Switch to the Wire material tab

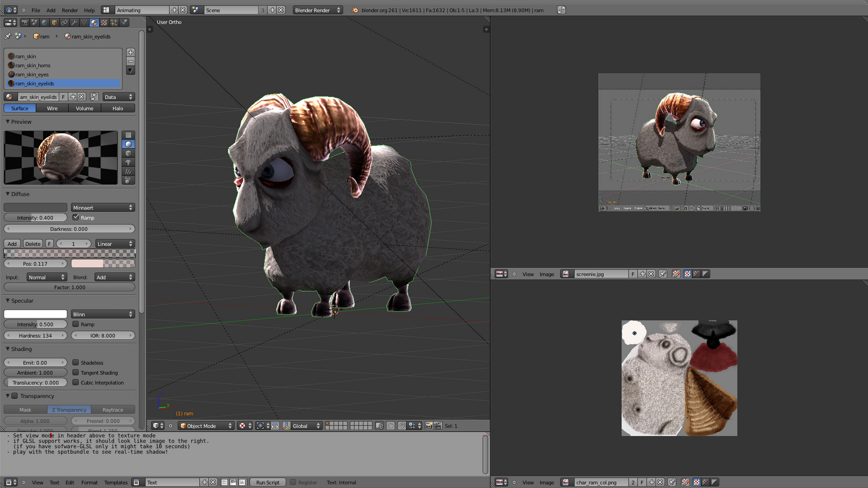[x=52, y=108]
